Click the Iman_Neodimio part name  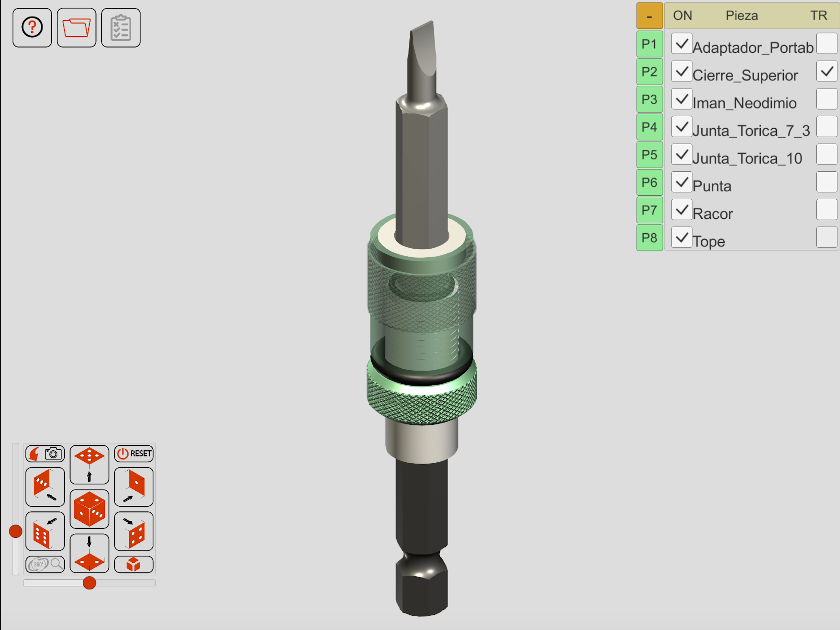click(744, 103)
